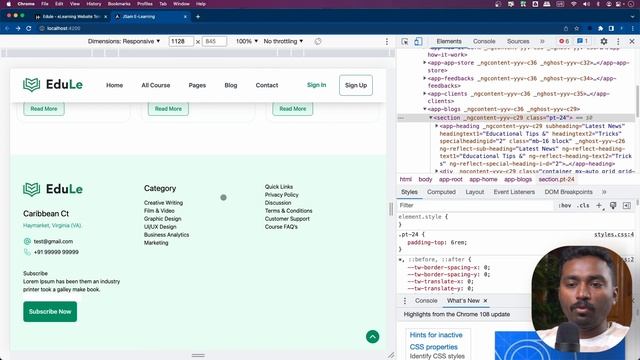Open the Event Listeners tab
Screen dimensions: 640x360
(x=514, y=192)
